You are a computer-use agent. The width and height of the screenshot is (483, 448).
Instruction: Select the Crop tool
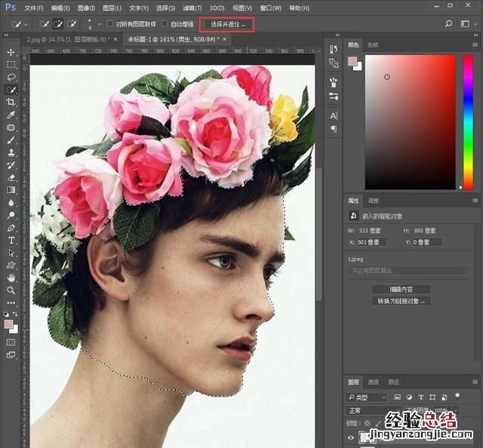(11, 102)
